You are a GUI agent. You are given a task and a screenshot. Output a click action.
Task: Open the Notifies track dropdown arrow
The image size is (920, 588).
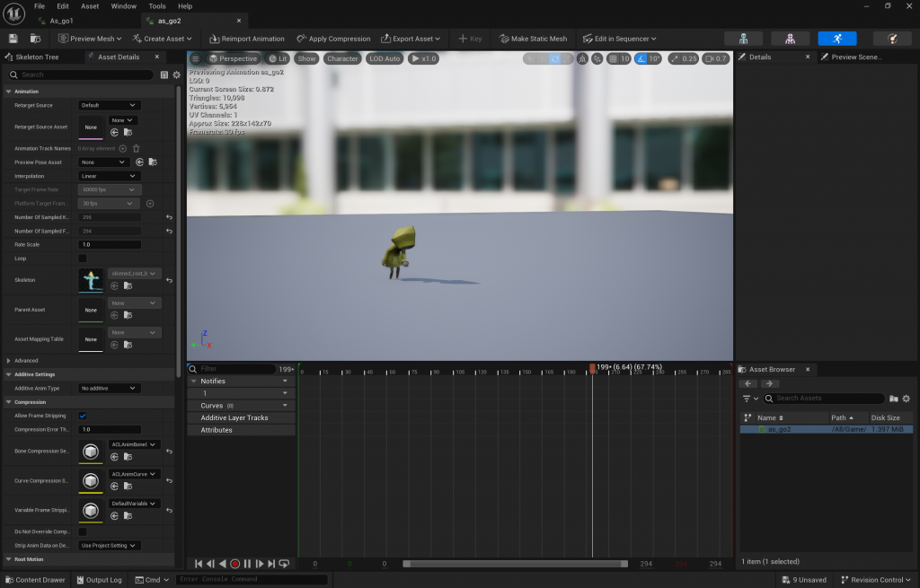pyautogui.click(x=285, y=381)
